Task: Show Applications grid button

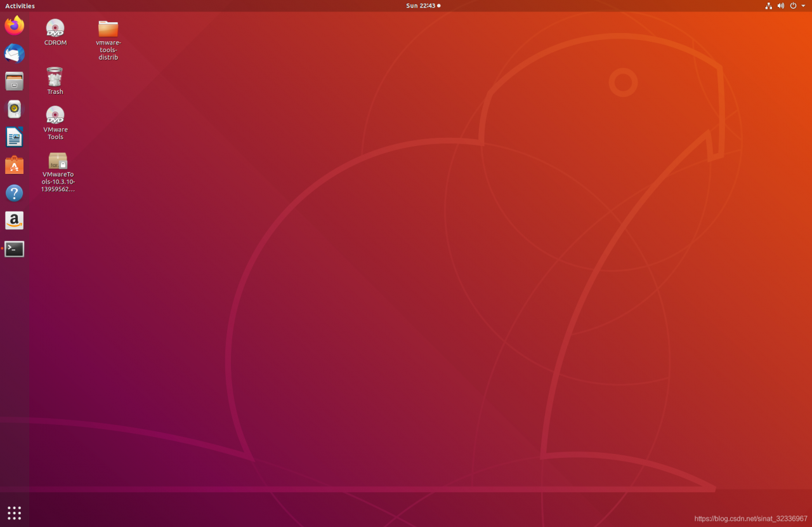Action: 14,512
